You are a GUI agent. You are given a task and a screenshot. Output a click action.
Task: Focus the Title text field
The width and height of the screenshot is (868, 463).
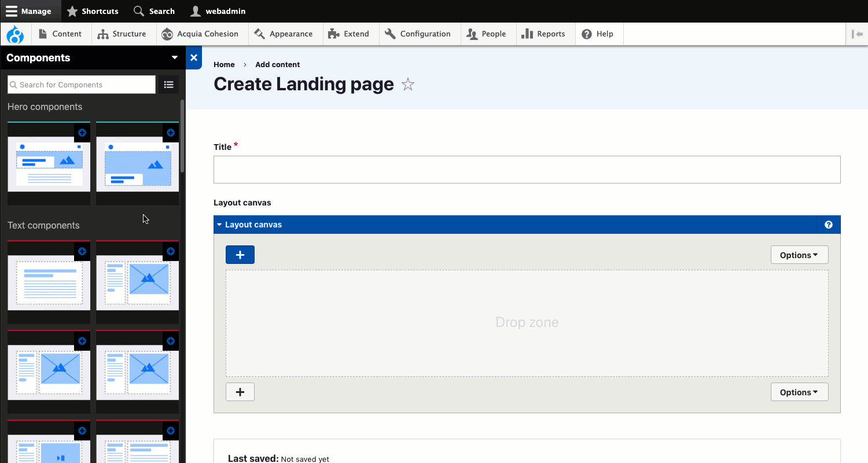point(527,170)
